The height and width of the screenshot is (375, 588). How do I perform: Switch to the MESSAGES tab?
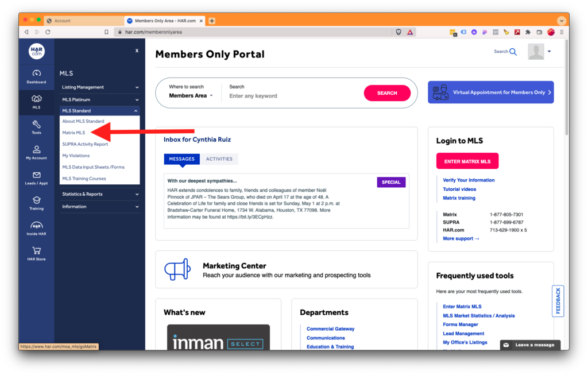pyautogui.click(x=181, y=159)
